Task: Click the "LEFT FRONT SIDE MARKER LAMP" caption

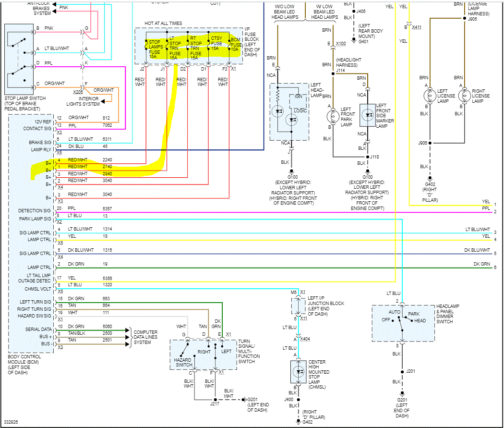Action: point(385,116)
